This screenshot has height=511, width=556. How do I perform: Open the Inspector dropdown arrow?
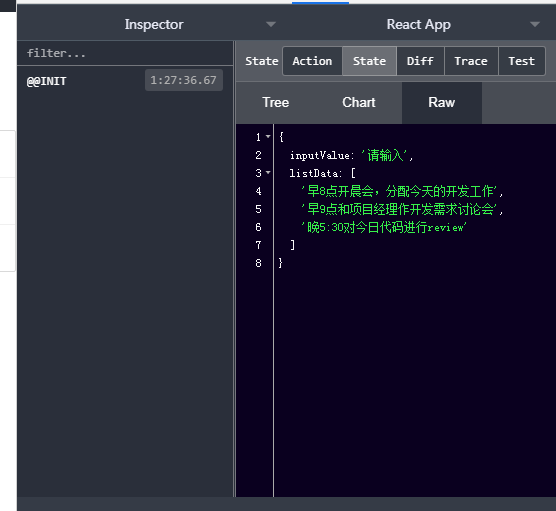271,24
